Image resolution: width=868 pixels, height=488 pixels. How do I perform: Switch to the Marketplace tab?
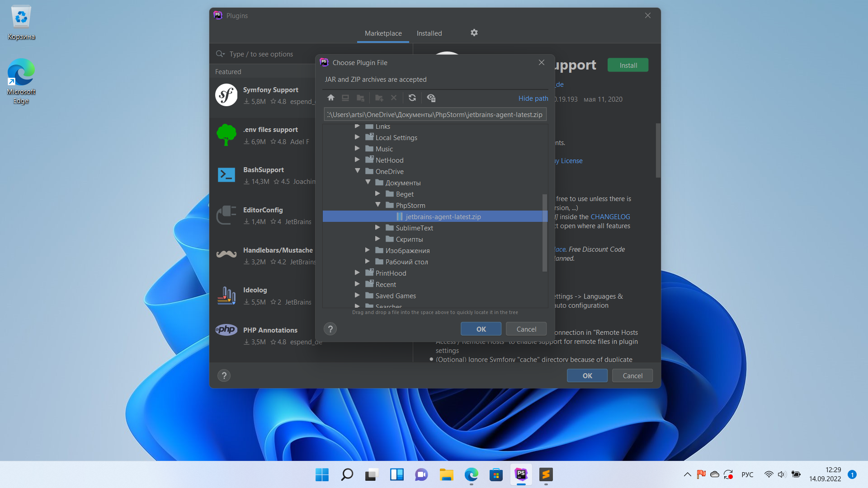tap(383, 33)
